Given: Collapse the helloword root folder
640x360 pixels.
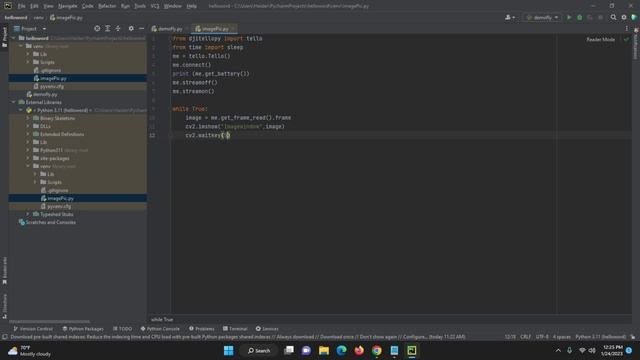Looking at the screenshot, I should (14, 38).
